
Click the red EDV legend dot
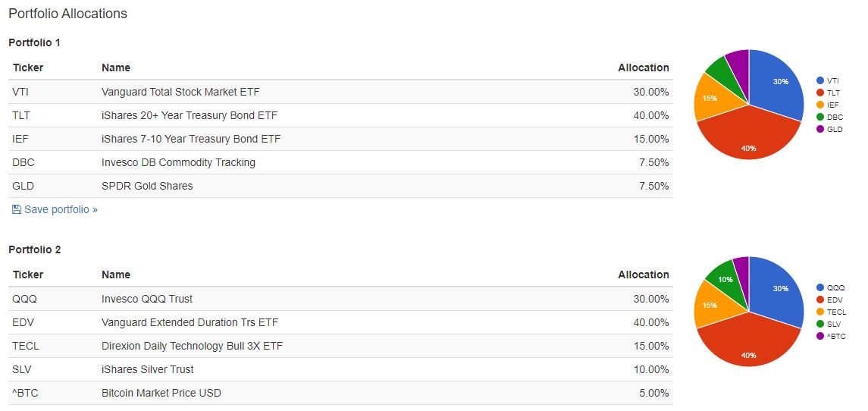[x=820, y=300]
